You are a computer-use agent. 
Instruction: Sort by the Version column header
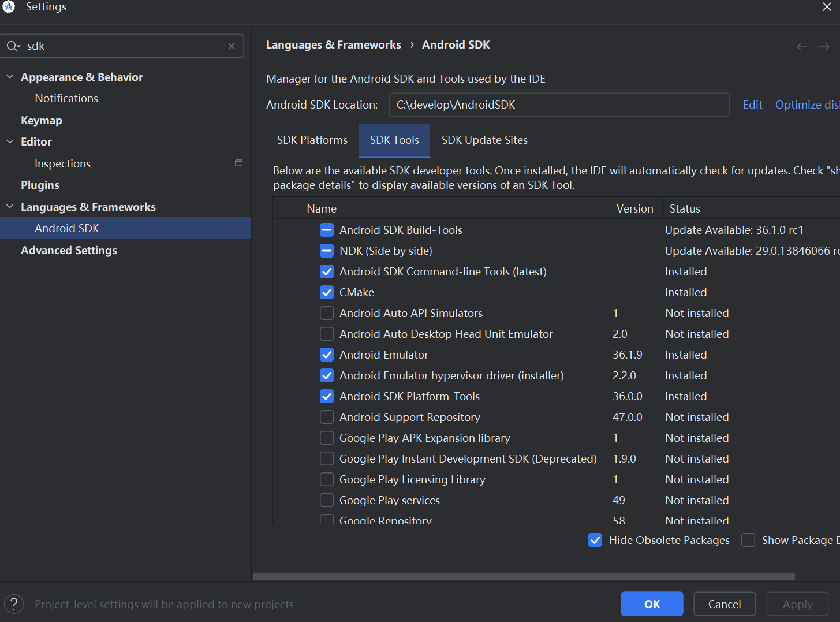coord(635,208)
